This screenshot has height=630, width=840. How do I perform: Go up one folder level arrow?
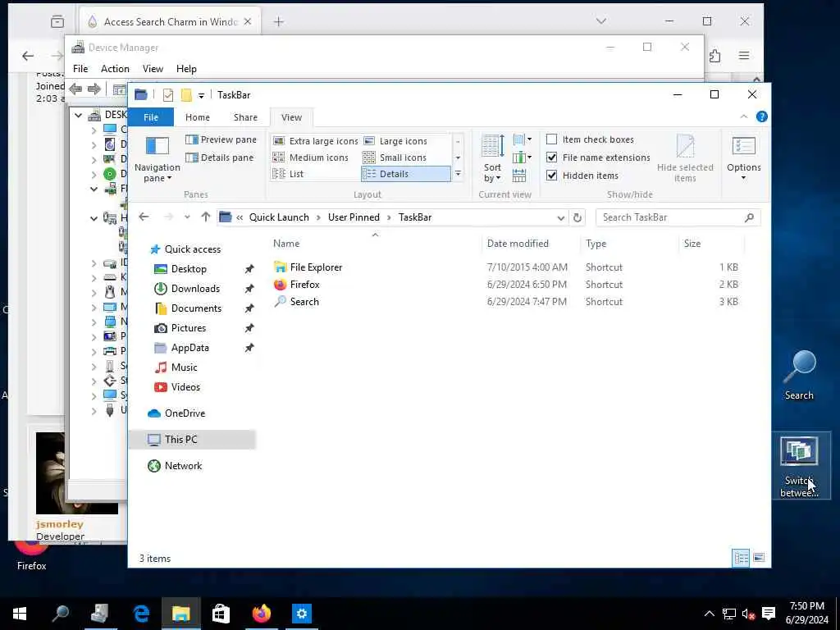[x=206, y=217]
